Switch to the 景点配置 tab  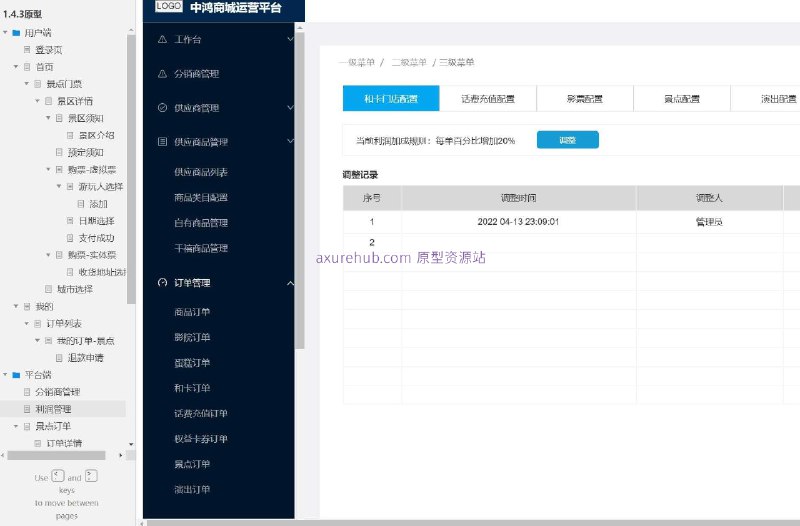[x=682, y=98]
